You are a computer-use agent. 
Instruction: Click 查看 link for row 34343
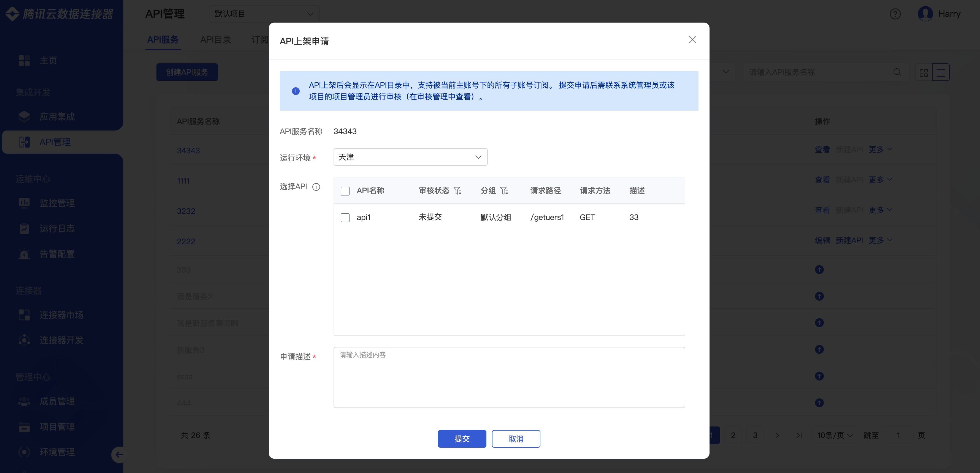pyautogui.click(x=822, y=150)
